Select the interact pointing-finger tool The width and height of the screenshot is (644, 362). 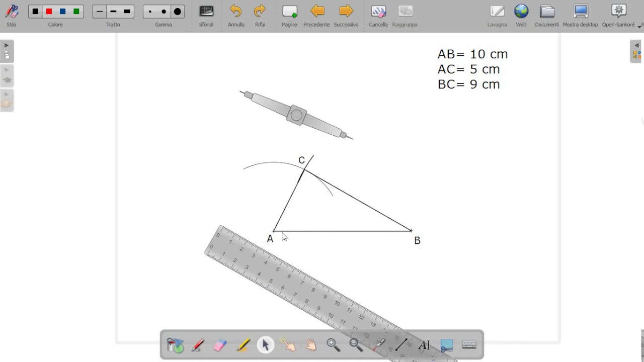[288, 345]
